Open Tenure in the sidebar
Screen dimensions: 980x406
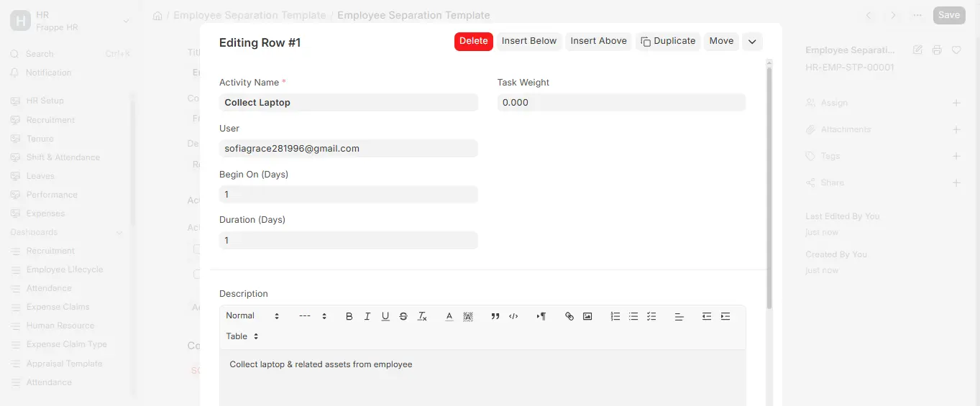(40, 139)
